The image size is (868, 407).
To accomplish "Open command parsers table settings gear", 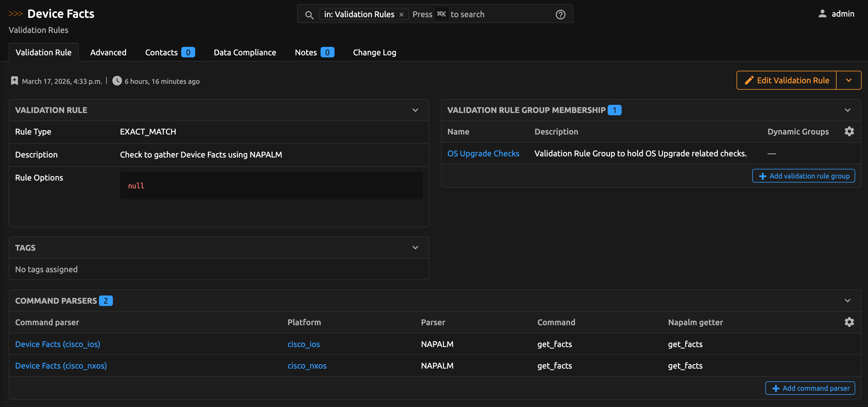I will (849, 322).
